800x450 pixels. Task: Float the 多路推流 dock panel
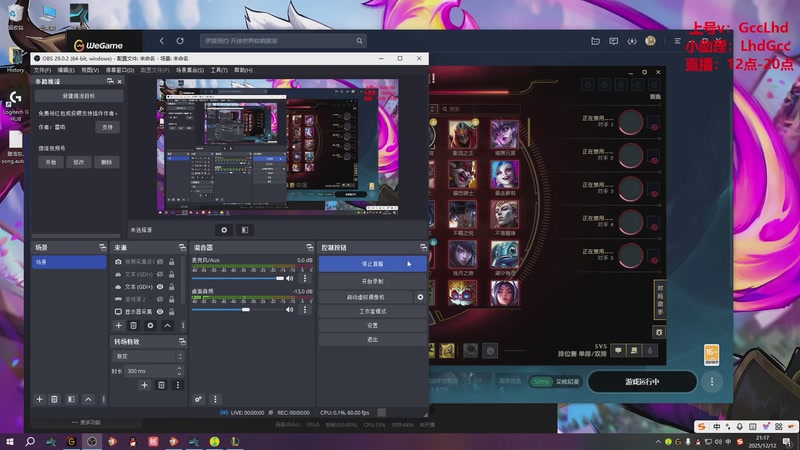click(x=110, y=81)
